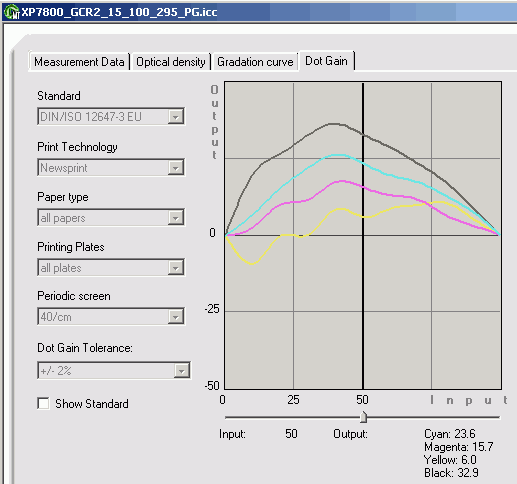The width and height of the screenshot is (517, 484).
Task: Click the Input value 50
Action: pyautogui.click(x=291, y=434)
